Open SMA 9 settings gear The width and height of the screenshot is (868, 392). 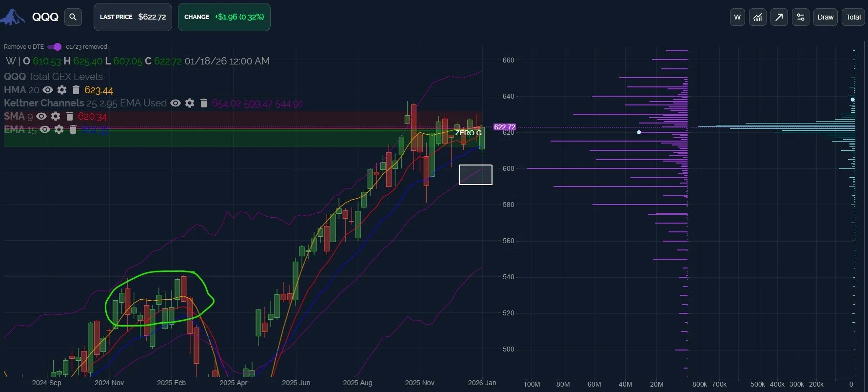[x=56, y=116]
